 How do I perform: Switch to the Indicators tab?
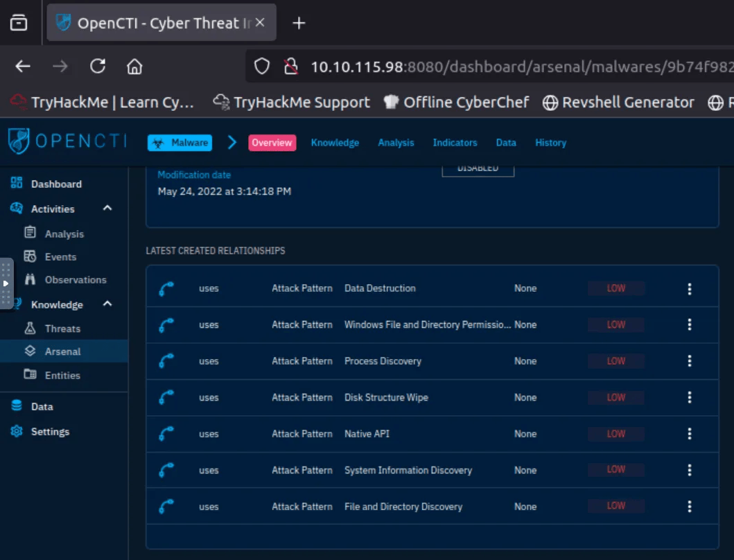point(455,143)
